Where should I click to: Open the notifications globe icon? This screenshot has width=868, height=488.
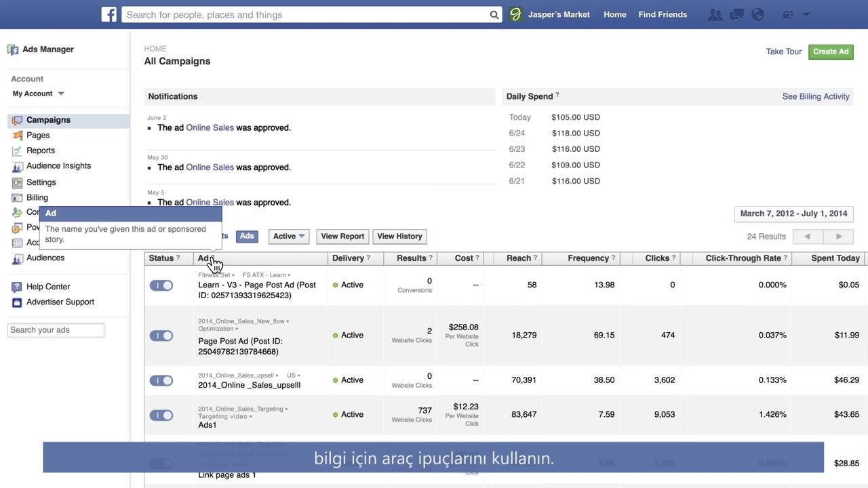tap(758, 14)
